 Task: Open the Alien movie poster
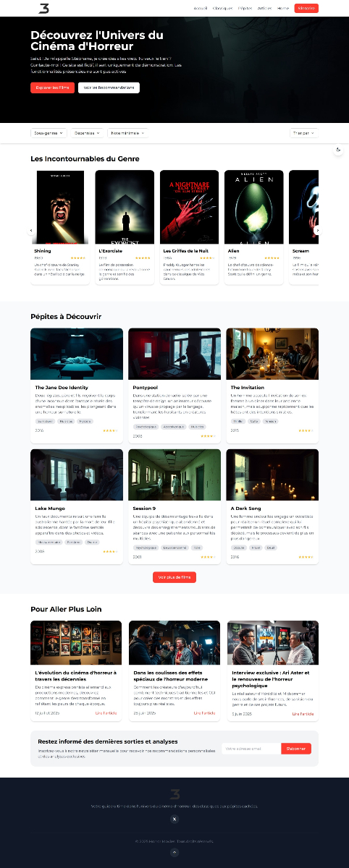[254, 208]
